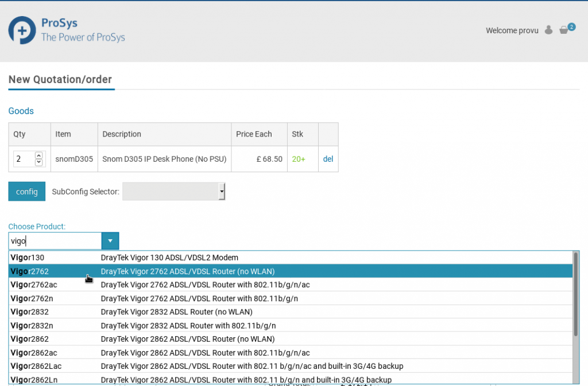Choose the Vigor2862Ln product option

[x=291, y=379]
